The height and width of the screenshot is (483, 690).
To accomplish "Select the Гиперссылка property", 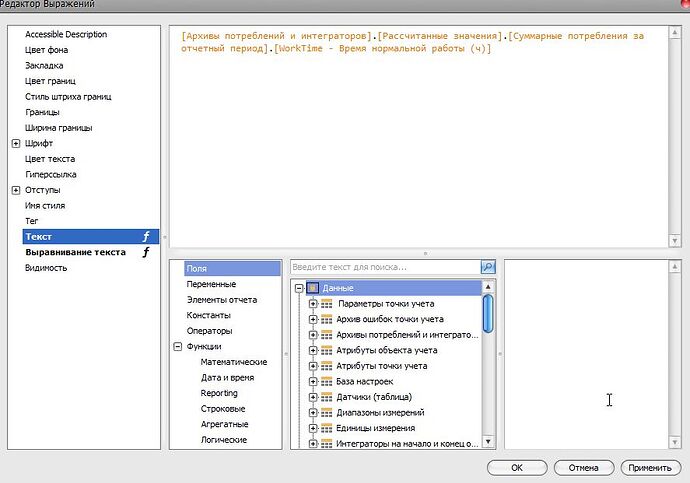I will coord(51,175).
